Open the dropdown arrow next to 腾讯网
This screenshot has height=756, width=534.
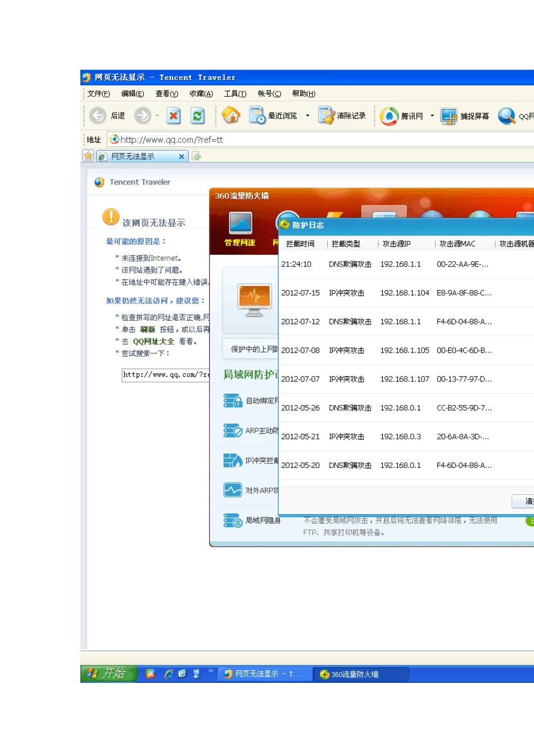click(432, 116)
